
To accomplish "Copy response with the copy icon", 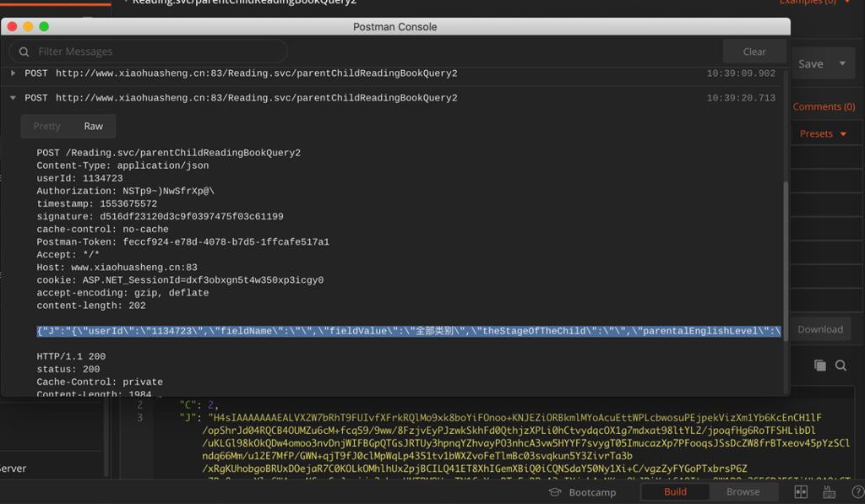I will [x=819, y=365].
